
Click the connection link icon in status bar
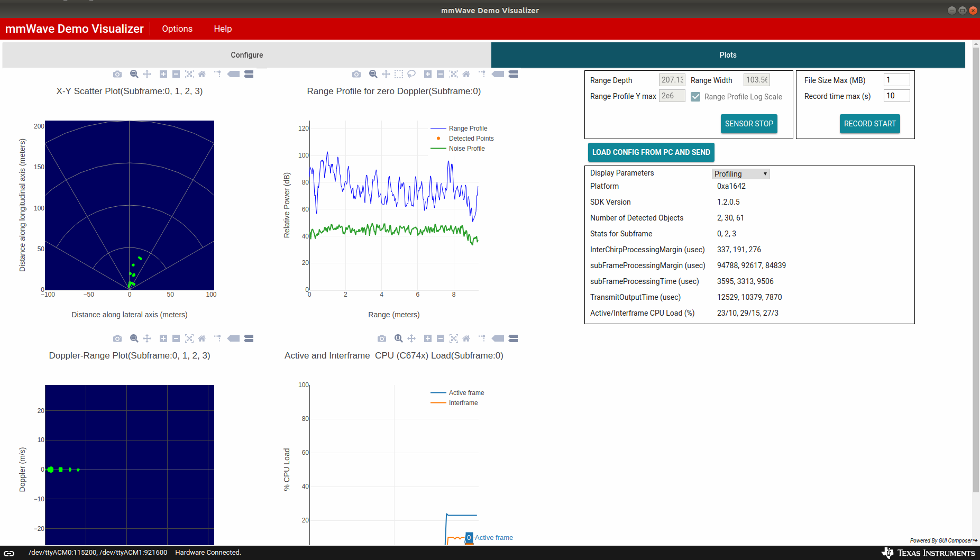click(10, 553)
